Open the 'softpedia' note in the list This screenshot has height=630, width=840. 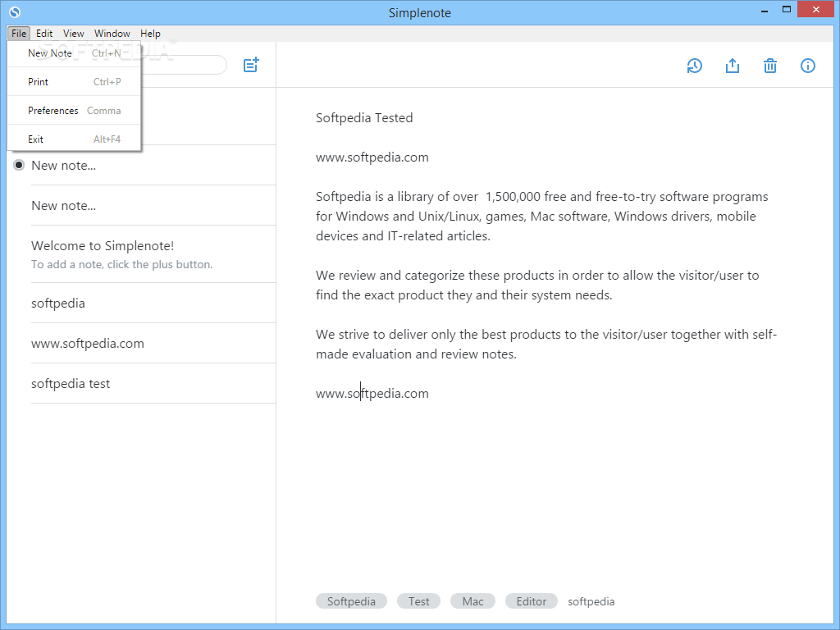(153, 304)
